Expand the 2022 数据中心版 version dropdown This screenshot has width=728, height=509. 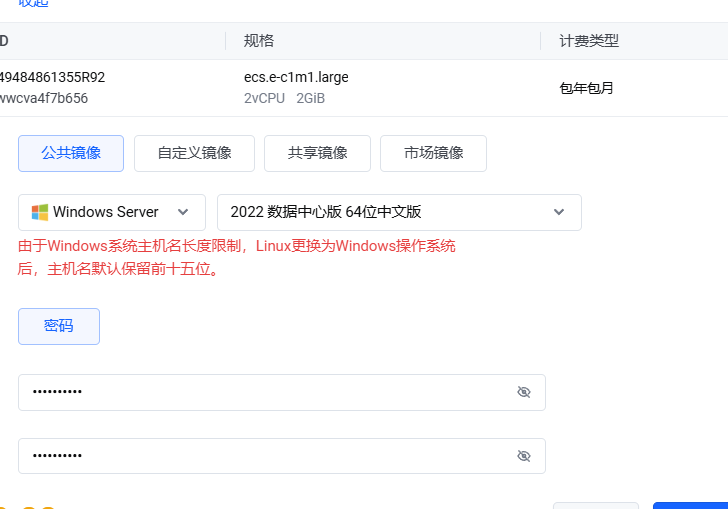399,212
